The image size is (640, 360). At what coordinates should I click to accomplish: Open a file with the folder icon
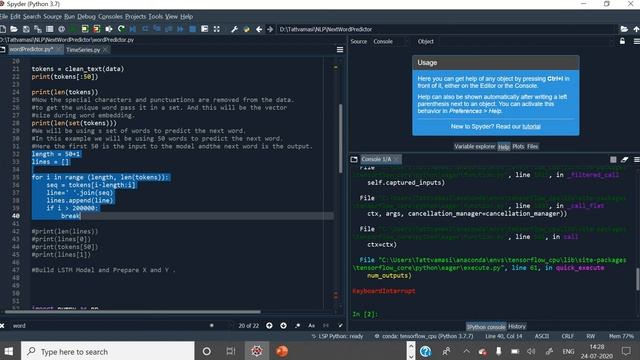[x=14, y=29]
